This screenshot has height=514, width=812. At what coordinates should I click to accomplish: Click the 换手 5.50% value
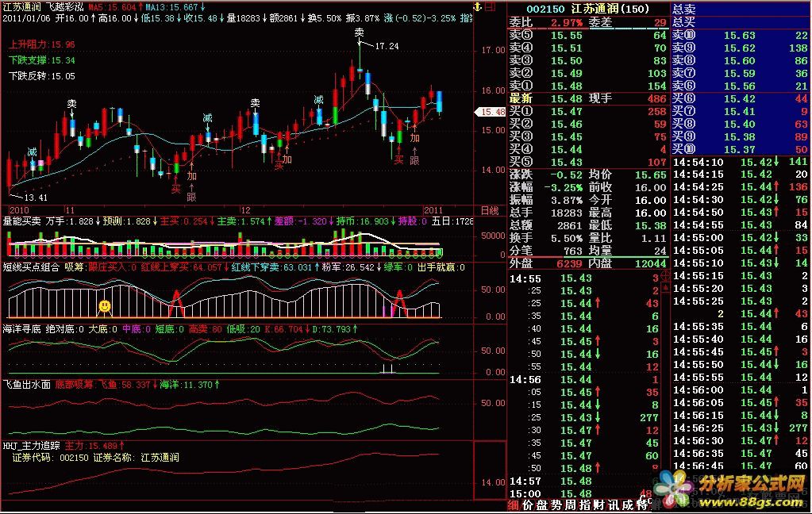[x=567, y=238]
